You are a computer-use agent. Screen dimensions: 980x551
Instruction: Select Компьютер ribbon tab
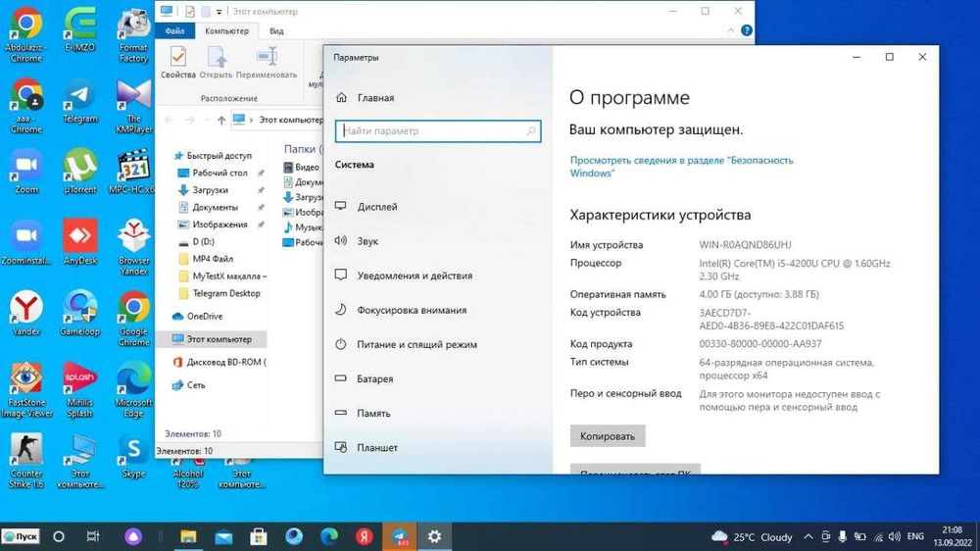(x=227, y=30)
